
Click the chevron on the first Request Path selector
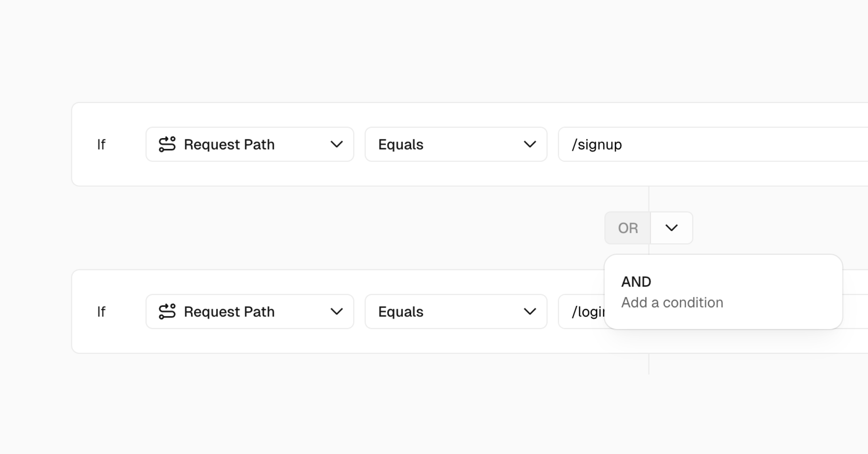click(x=337, y=144)
